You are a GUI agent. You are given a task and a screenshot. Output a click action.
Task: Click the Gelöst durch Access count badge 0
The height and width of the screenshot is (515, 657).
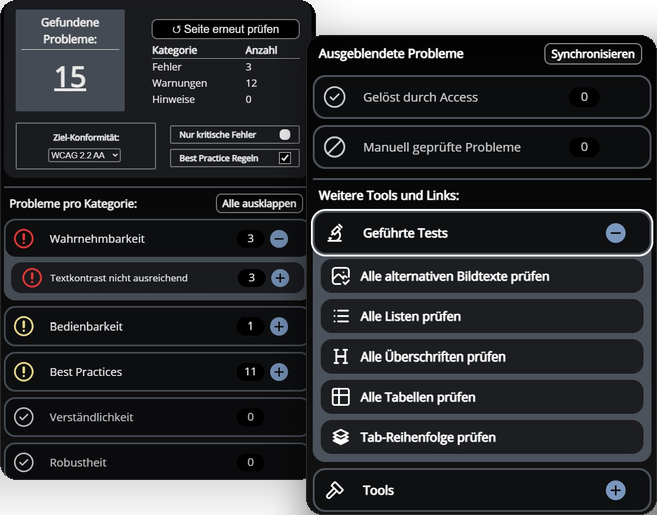[x=584, y=97]
